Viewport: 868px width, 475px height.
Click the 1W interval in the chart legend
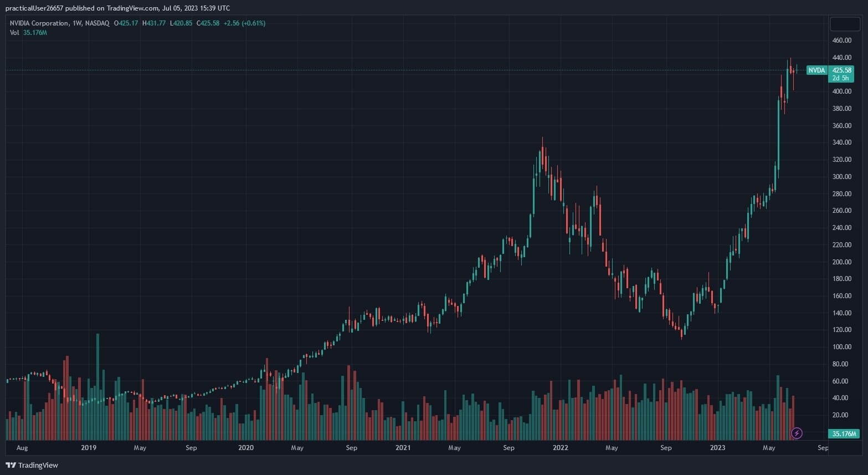click(x=77, y=23)
